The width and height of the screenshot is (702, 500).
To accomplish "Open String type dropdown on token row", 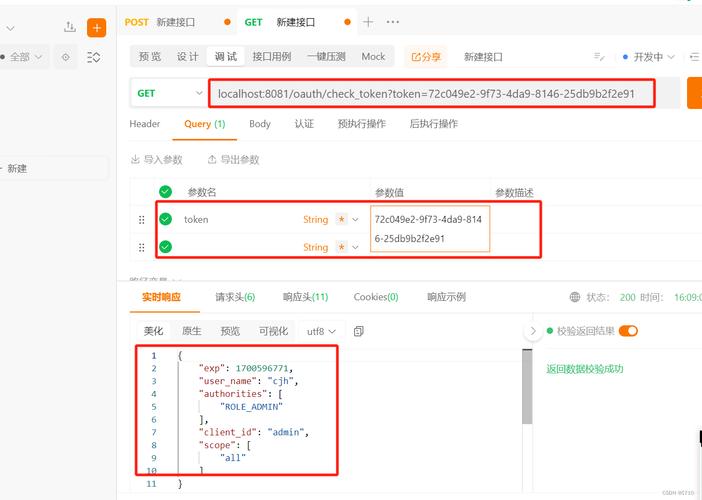I will point(330,220).
